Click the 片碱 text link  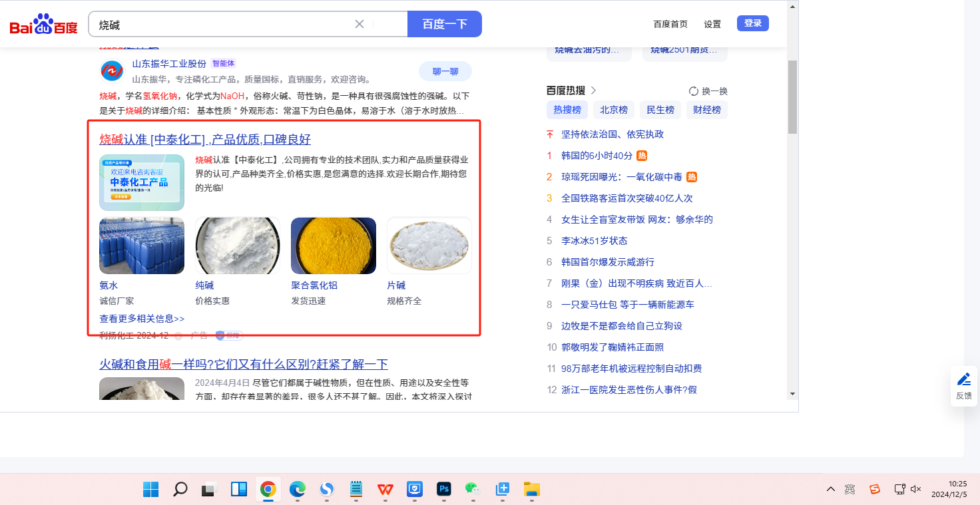(396, 285)
